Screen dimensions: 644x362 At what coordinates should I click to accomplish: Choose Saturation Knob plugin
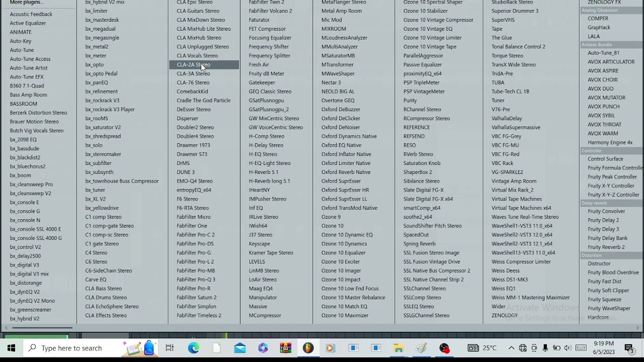(x=422, y=163)
